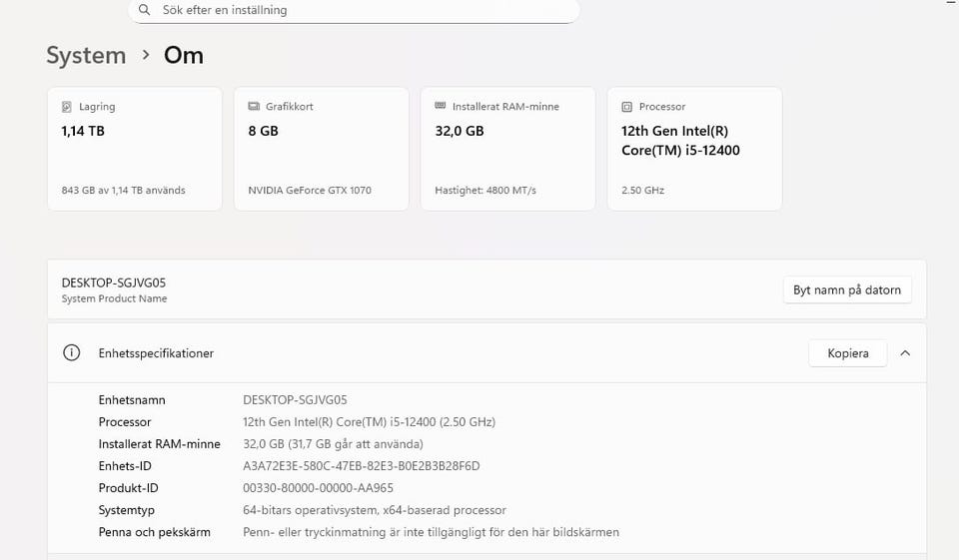Viewport: 959px width, 560px height.
Task: Click Byt namn på datorn button
Action: 846,290
